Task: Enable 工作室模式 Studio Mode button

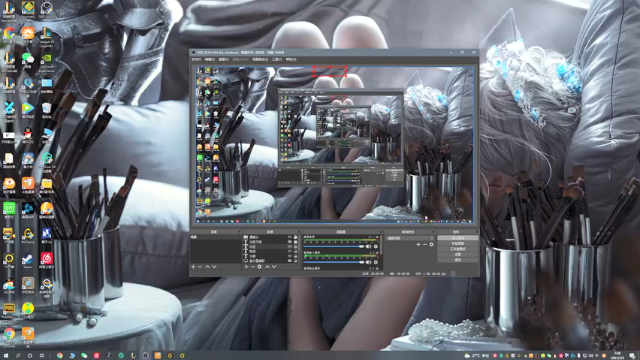Action: (458, 249)
